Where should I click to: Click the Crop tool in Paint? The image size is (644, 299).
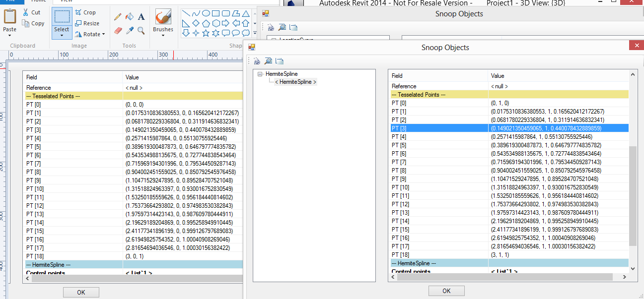coord(85,12)
